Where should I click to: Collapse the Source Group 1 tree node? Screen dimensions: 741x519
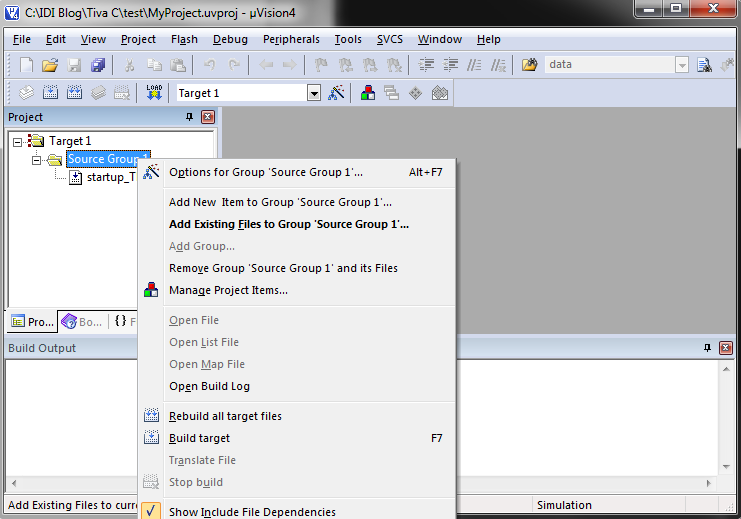click(x=36, y=160)
